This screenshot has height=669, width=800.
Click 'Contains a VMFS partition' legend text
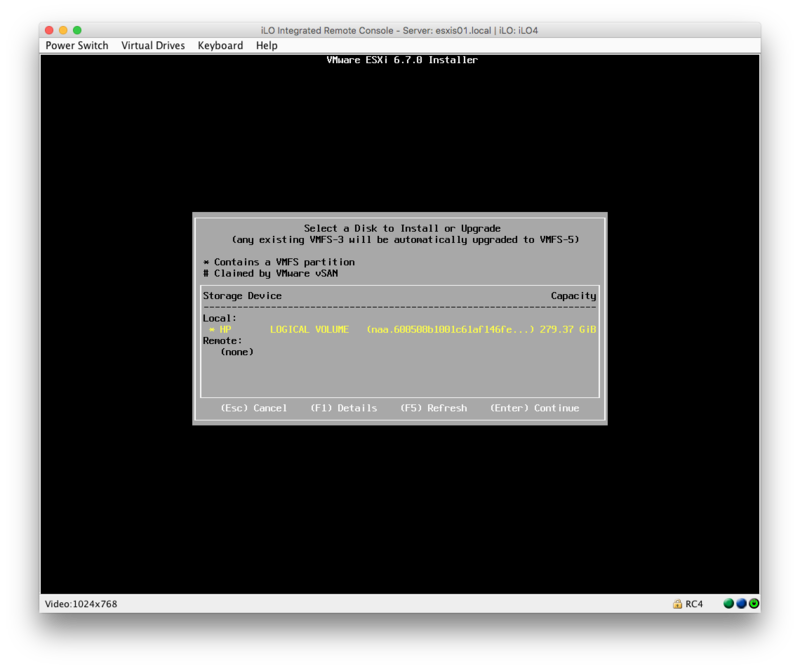[x=284, y=262]
